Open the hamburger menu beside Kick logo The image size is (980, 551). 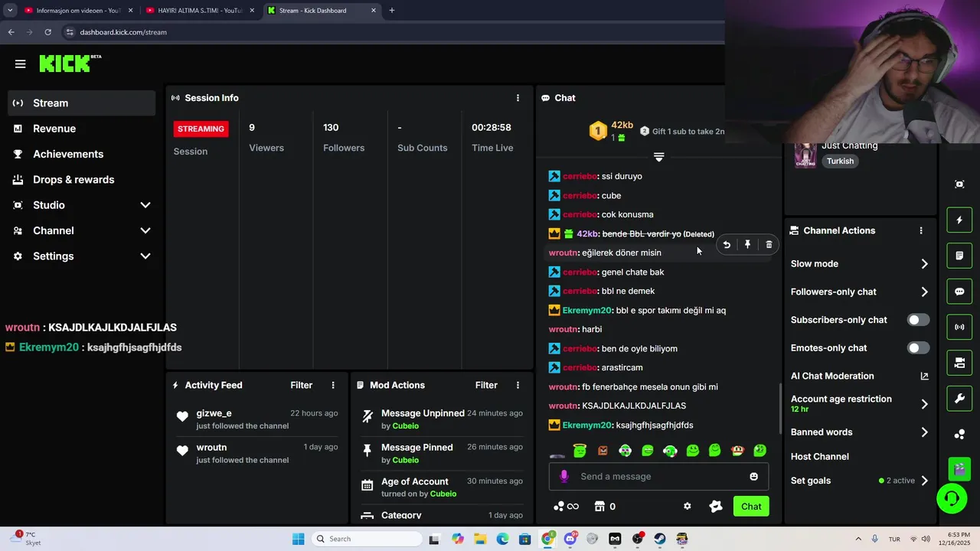click(21, 64)
